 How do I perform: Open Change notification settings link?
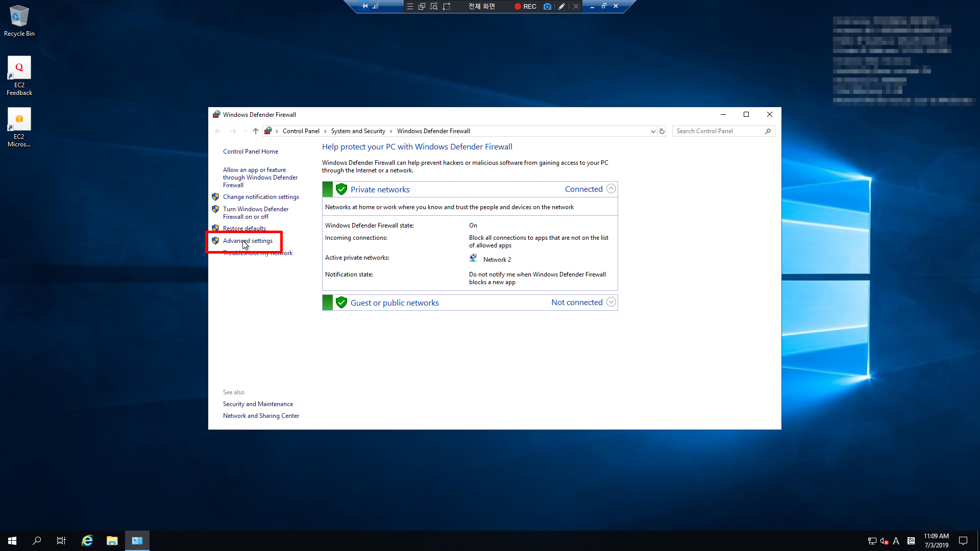261,197
